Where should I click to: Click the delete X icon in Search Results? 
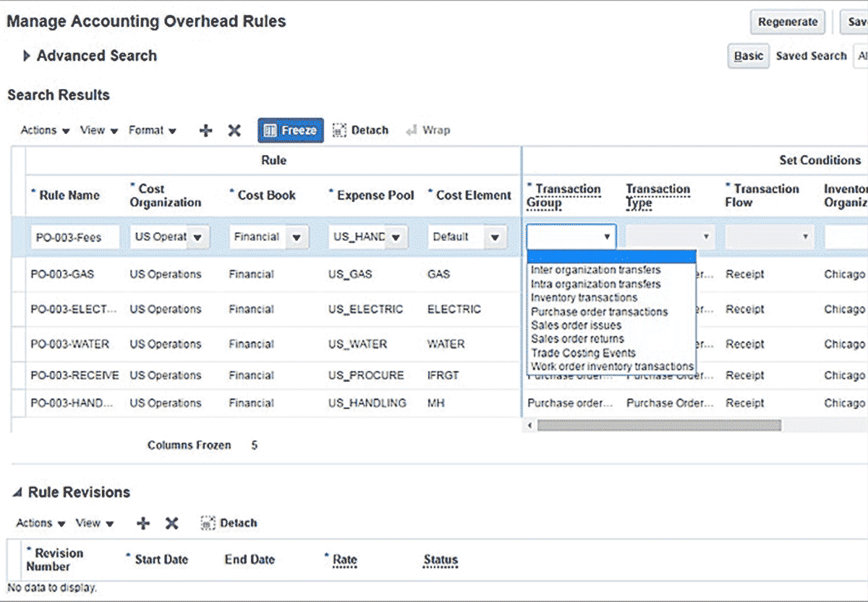[234, 131]
